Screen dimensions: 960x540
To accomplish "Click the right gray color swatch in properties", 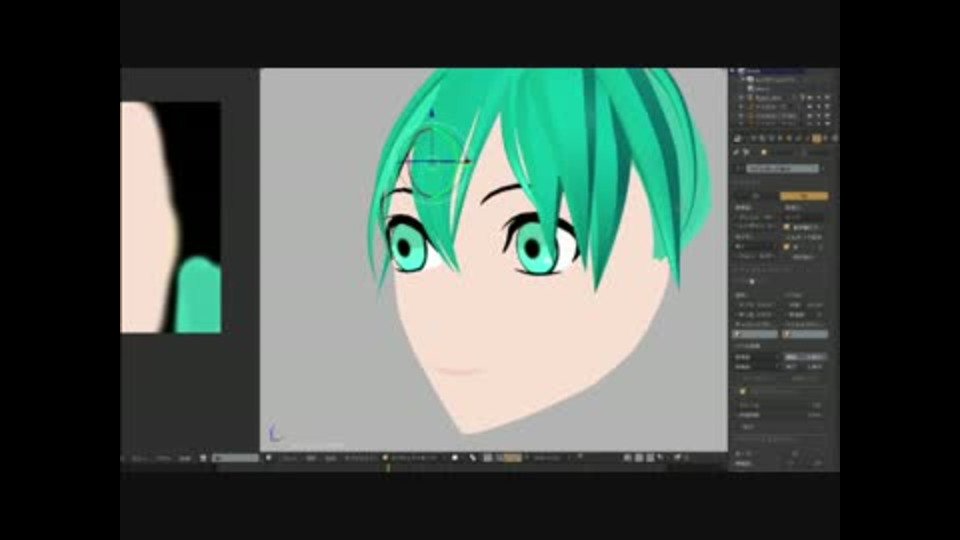I will tap(805, 334).
